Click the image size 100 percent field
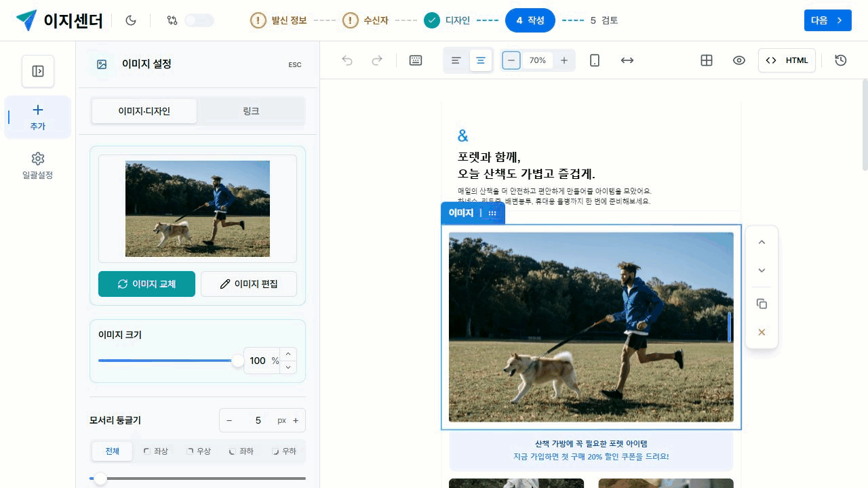868x488 pixels. coord(262,361)
